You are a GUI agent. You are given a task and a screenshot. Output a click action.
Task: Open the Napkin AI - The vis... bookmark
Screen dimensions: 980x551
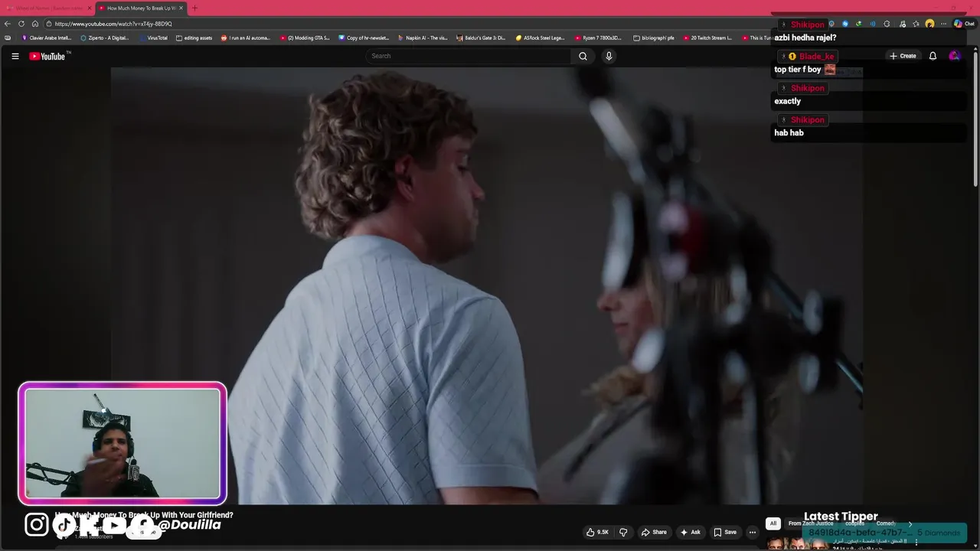[x=423, y=37]
